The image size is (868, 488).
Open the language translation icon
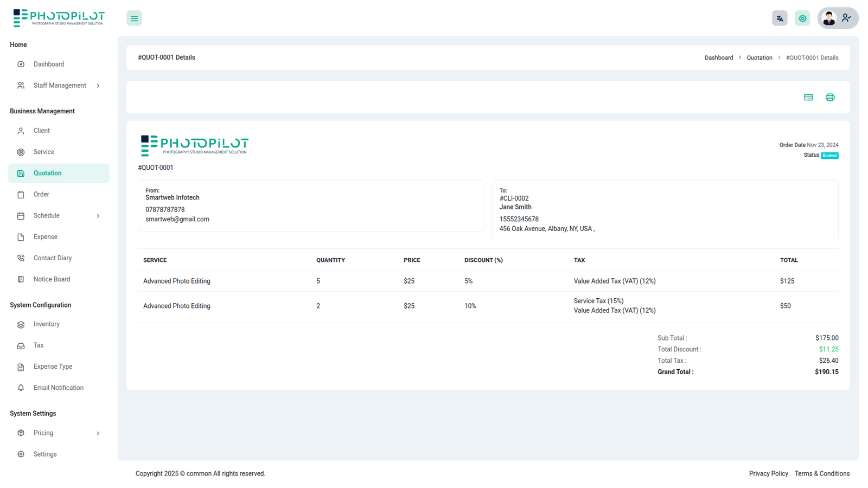[780, 18]
